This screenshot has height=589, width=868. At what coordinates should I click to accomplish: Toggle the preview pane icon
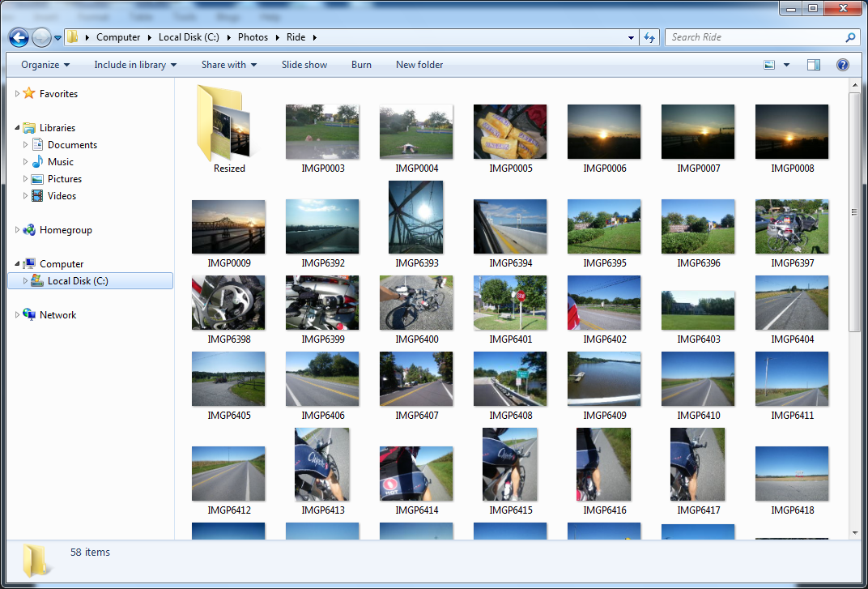tap(813, 65)
